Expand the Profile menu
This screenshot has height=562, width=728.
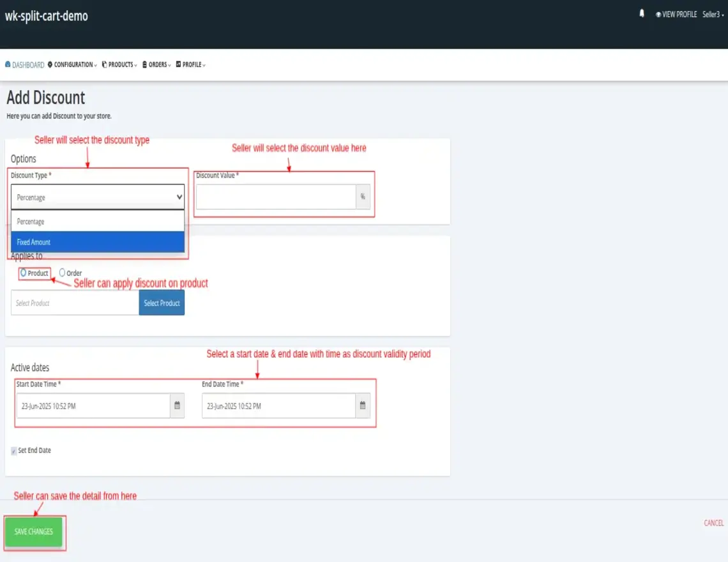[x=191, y=65]
